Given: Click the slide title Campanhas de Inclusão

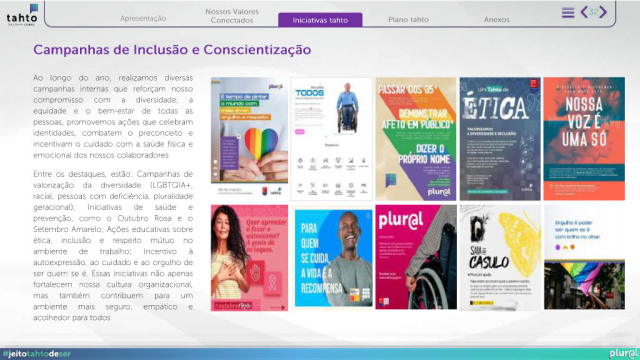Looking at the screenshot, I should tap(172, 50).
